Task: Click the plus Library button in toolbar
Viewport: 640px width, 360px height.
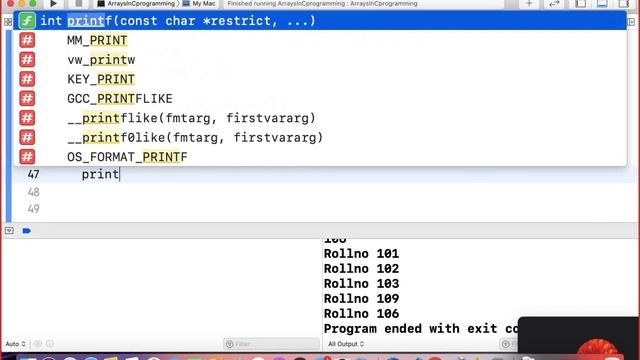Action: pos(529,3)
